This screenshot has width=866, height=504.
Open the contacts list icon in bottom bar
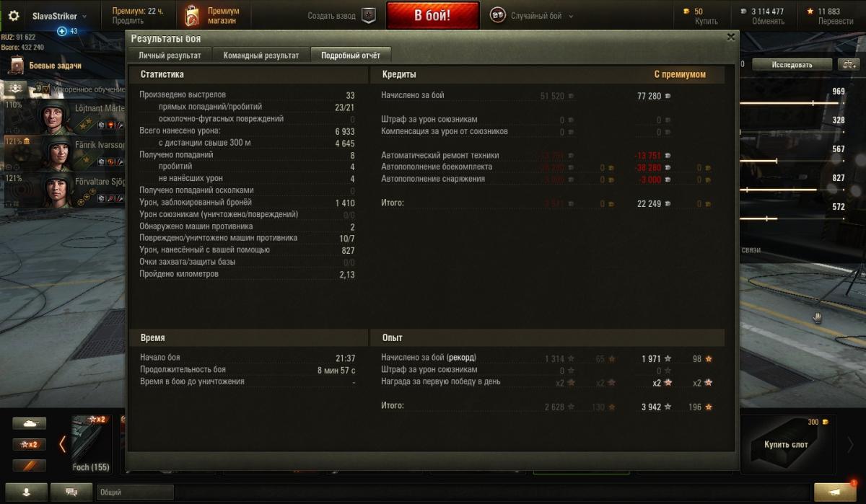pos(27,492)
